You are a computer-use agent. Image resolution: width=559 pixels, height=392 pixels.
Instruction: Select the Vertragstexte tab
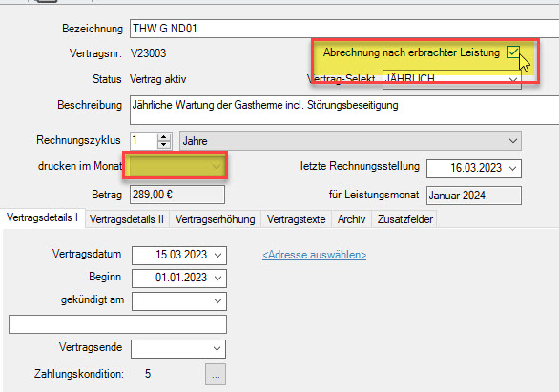[x=297, y=219]
